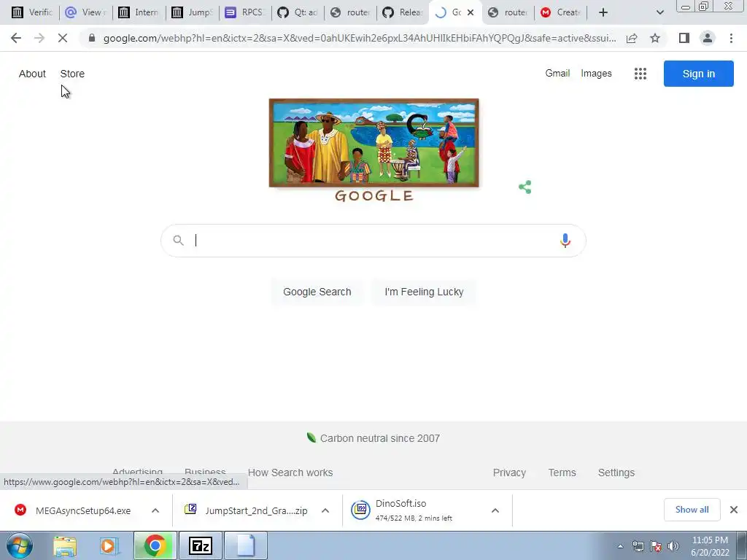Image resolution: width=747 pixels, height=560 pixels.
Task: Open a new browser tab
Action: (603, 12)
